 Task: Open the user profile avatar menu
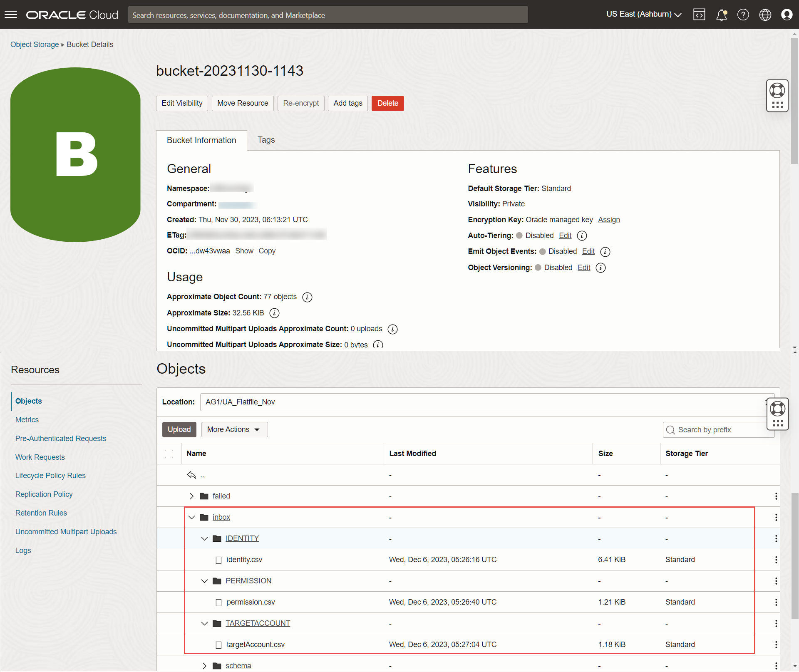(x=787, y=15)
